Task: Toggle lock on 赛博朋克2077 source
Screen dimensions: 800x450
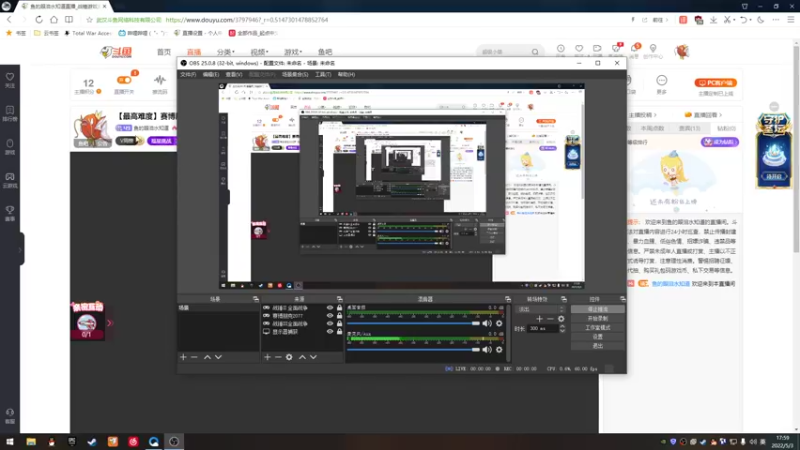Action: click(x=339, y=316)
